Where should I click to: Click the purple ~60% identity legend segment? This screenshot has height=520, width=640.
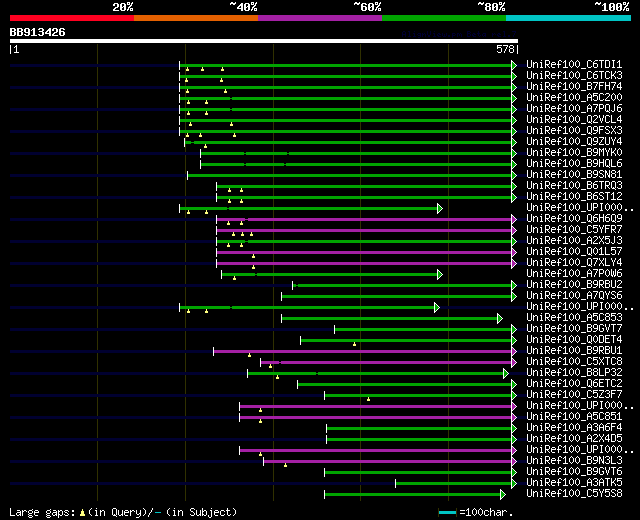tap(320, 18)
